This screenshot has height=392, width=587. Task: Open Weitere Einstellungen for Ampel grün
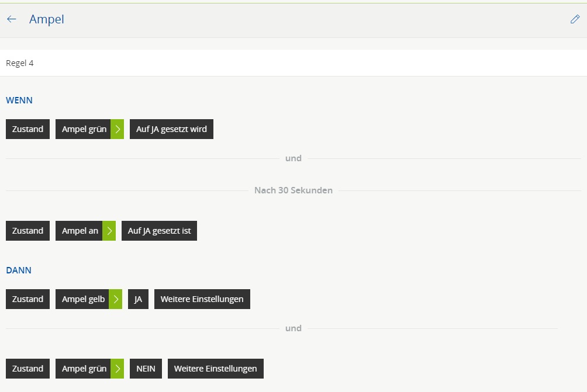(x=215, y=369)
